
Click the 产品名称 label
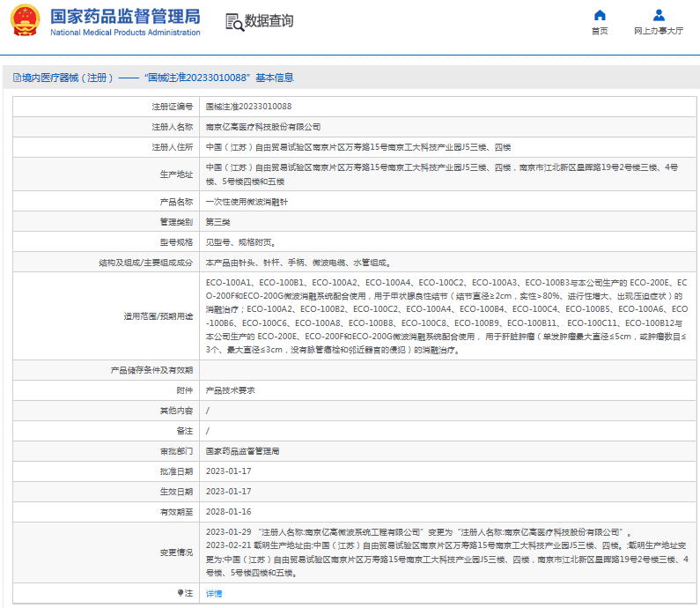[176, 202]
